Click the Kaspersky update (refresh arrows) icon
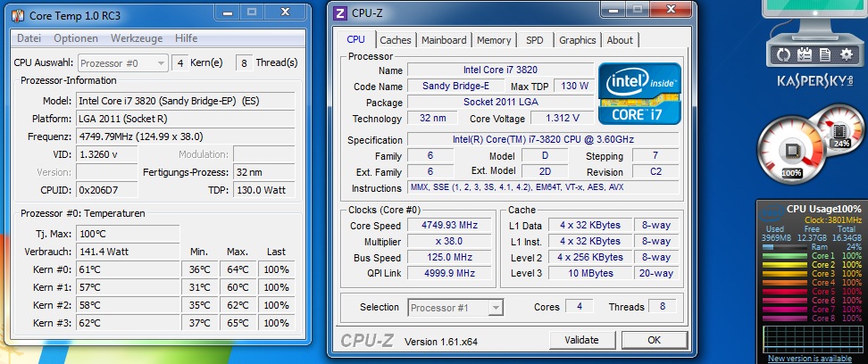 pyautogui.click(x=784, y=54)
